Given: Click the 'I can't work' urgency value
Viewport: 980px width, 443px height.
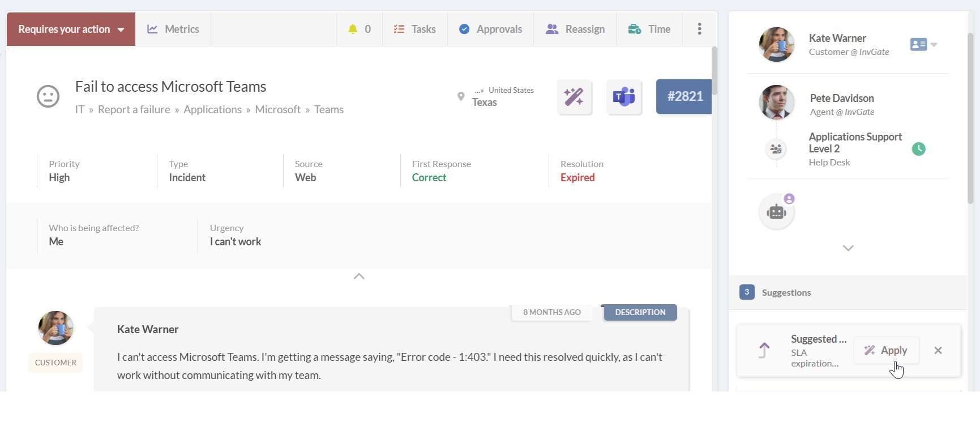Looking at the screenshot, I should pyautogui.click(x=236, y=241).
